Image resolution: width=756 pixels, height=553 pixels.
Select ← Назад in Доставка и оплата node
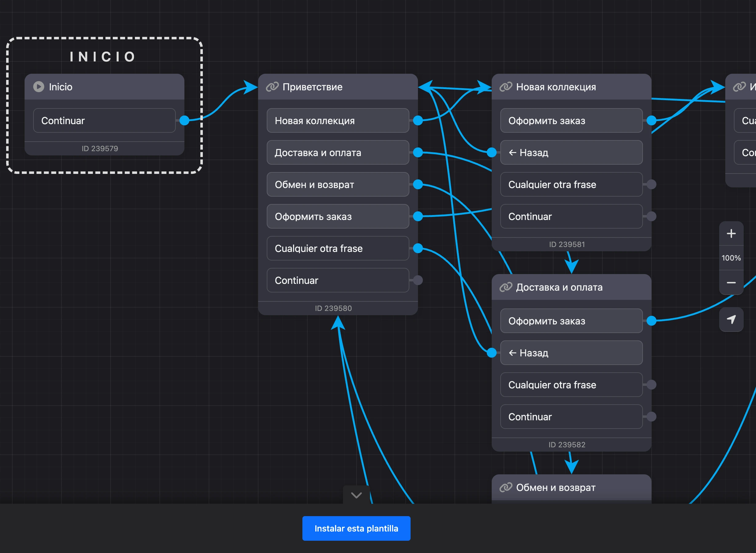(571, 353)
